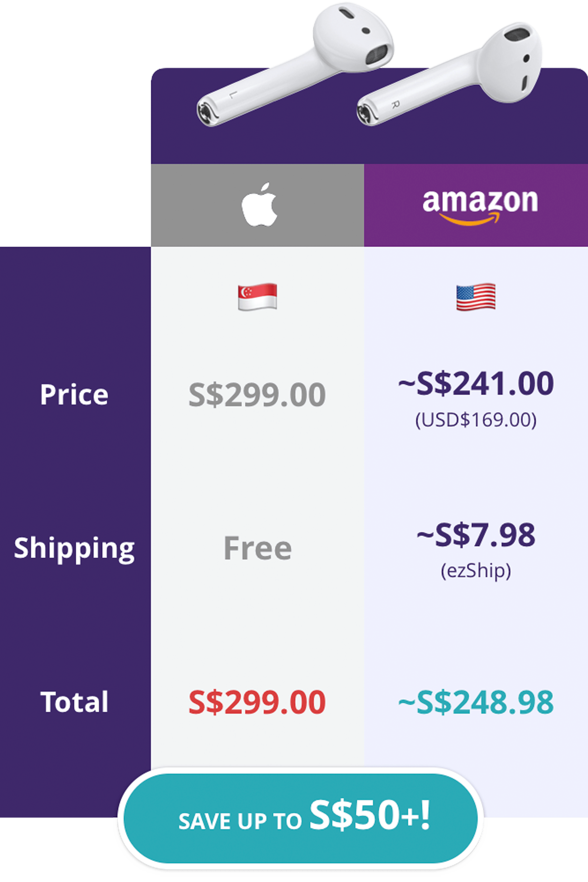The image size is (588, 882).
Task: Click the Total row label
Action: click(74, 701)
